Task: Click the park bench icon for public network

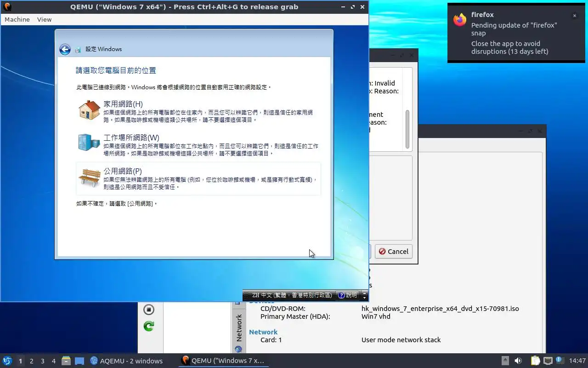Action: (x=89, y=177)
